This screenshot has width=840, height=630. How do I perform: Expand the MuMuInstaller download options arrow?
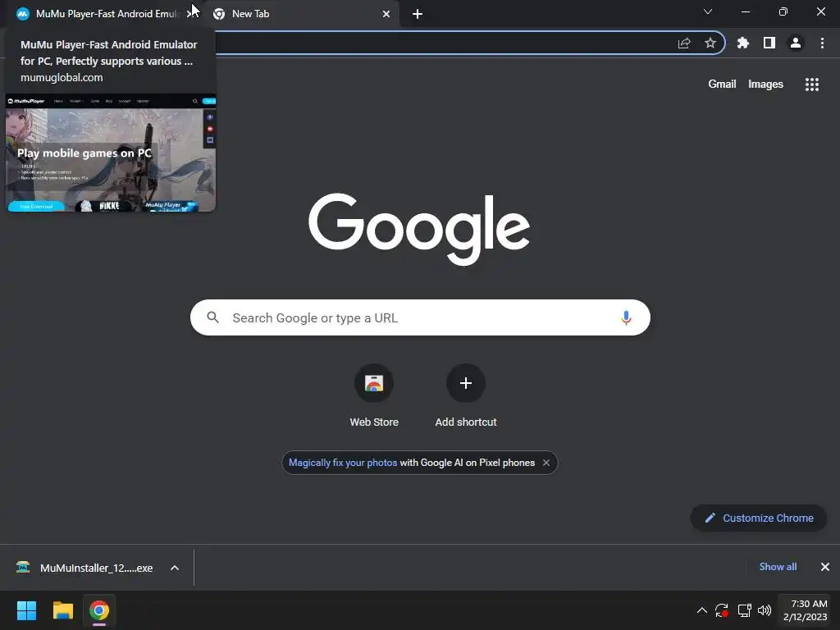pos(175,568)
